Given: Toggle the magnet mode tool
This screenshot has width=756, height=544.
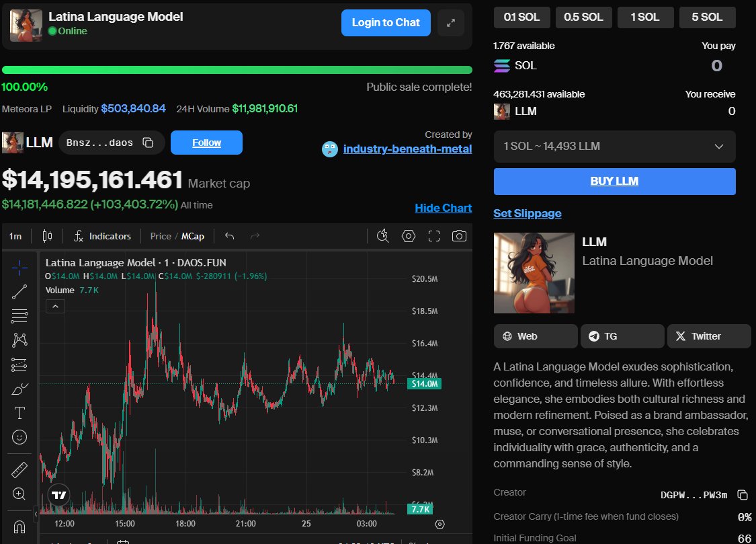Looking at the screenshot, I should click(x=19, y=527).
